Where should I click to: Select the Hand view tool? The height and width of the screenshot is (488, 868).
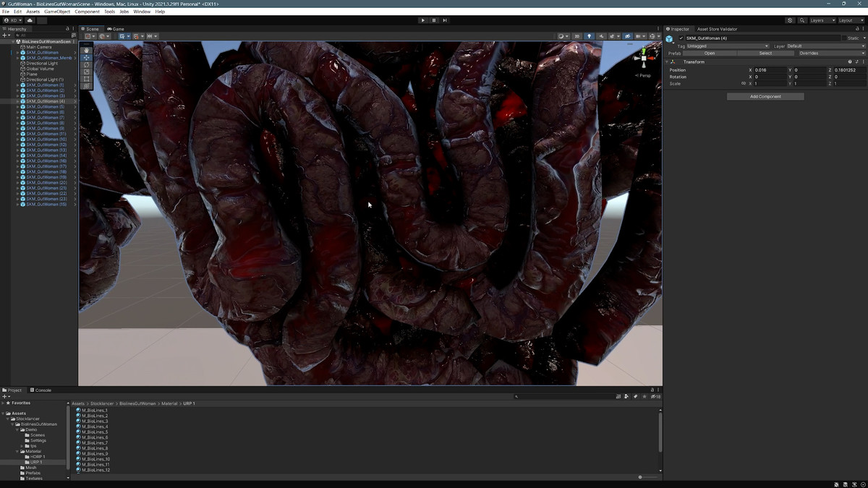87,50
